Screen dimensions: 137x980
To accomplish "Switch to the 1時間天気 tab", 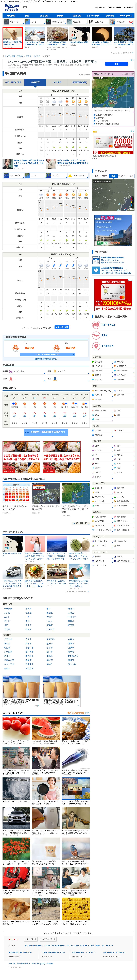I will (x=57, y=82).
